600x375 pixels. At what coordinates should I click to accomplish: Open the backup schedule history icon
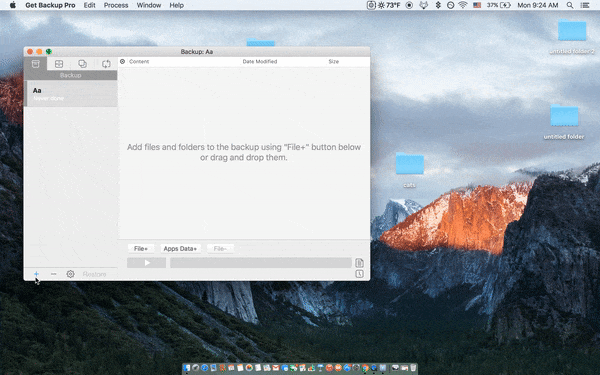pyautogui.click(x=359, y=274)
